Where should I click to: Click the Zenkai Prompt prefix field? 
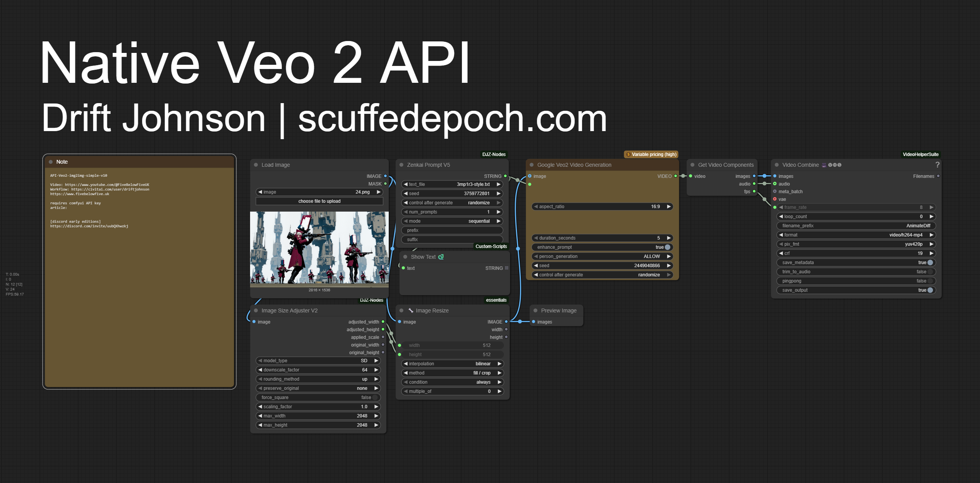click(x=452, y=230)
